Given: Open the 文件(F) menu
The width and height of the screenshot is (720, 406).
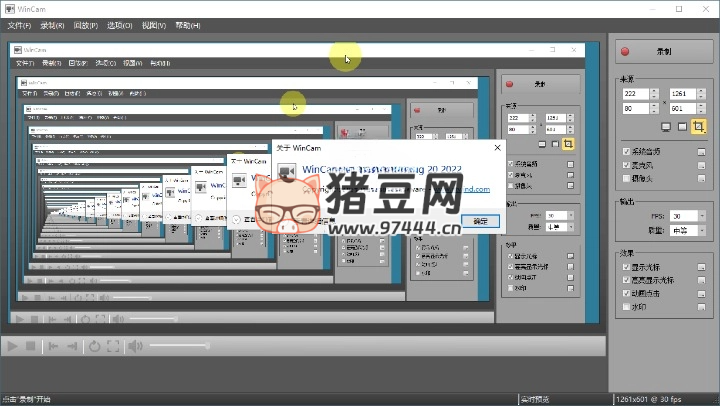Looking at the screenshot, I should coord(20,25).
